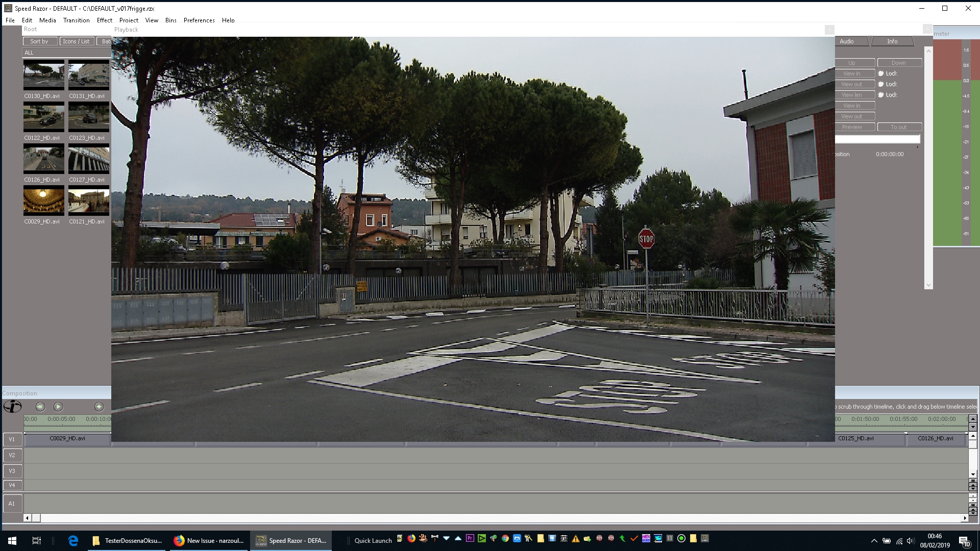This screenshot has height=551, width=980.
Task: Click the Composition info logo icon
Action: 12,407
